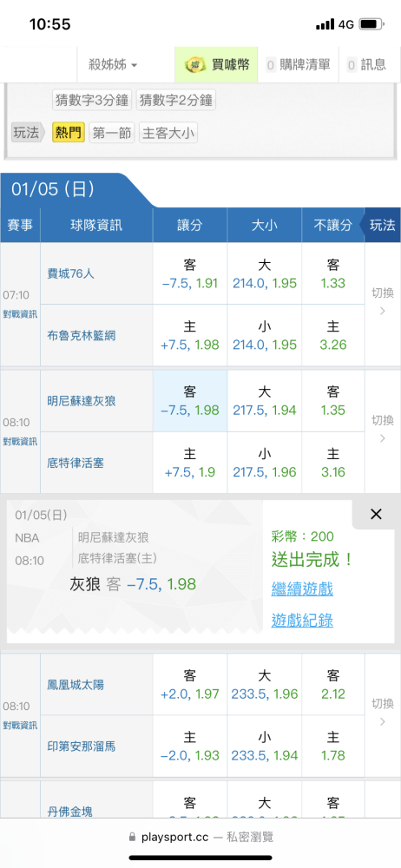Open 猜數字3分鐘 game button
Image resolution: width=401 pixels, height=868 pixels.
92,100
